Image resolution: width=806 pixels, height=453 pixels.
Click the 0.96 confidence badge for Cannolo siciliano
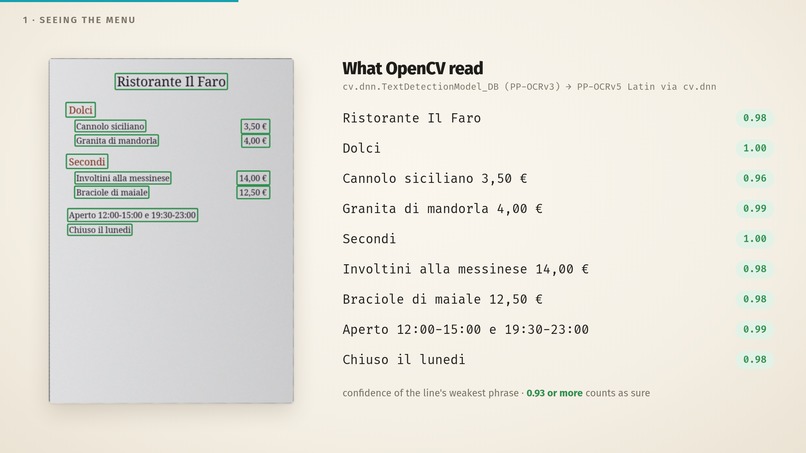(x=755, y=178)
